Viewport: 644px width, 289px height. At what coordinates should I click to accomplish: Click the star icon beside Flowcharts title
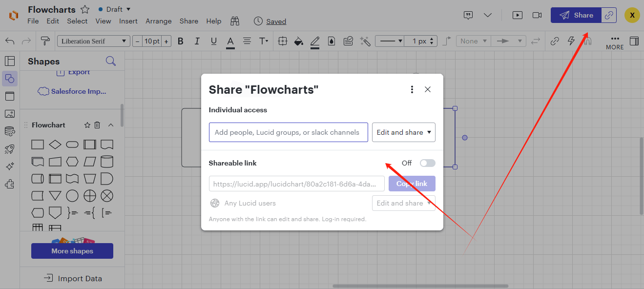(x=85, y=9)
